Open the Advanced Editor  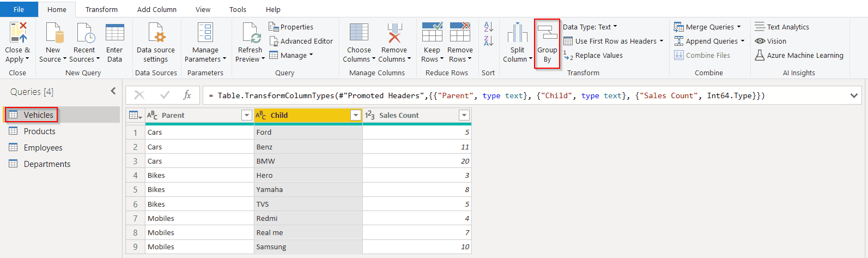coord(301,41)
